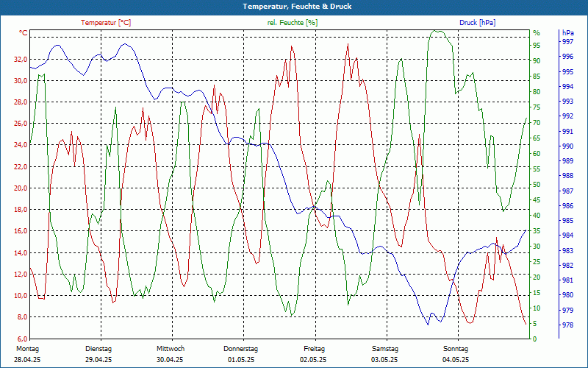
Task: Click the '993' pressure axis value
Action: pos(568,102)
